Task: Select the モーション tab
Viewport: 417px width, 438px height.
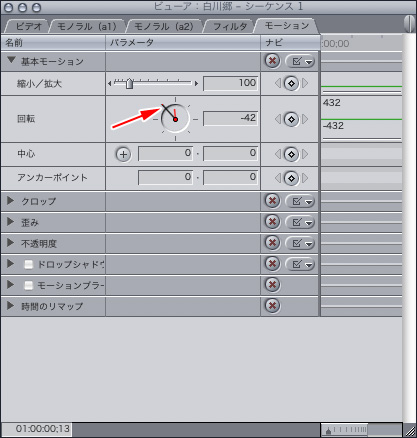Action: pyautogui.click(x=287, y=25)
